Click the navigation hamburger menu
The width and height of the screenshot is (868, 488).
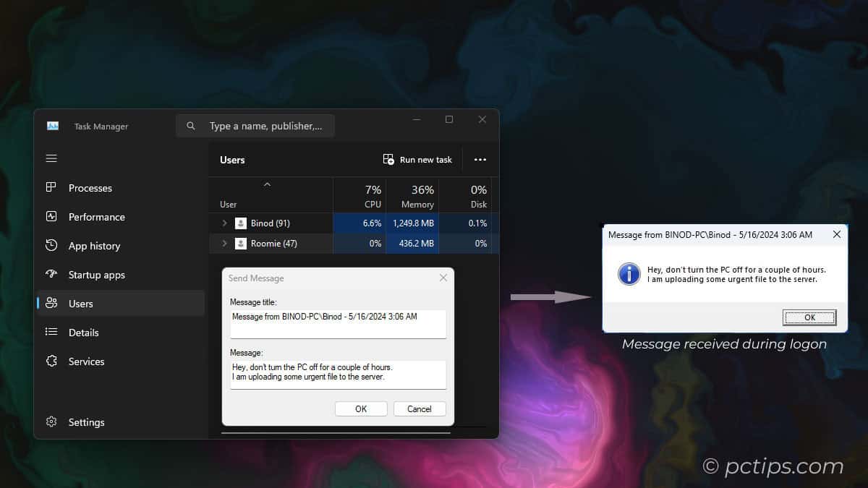tap(51, 158)
